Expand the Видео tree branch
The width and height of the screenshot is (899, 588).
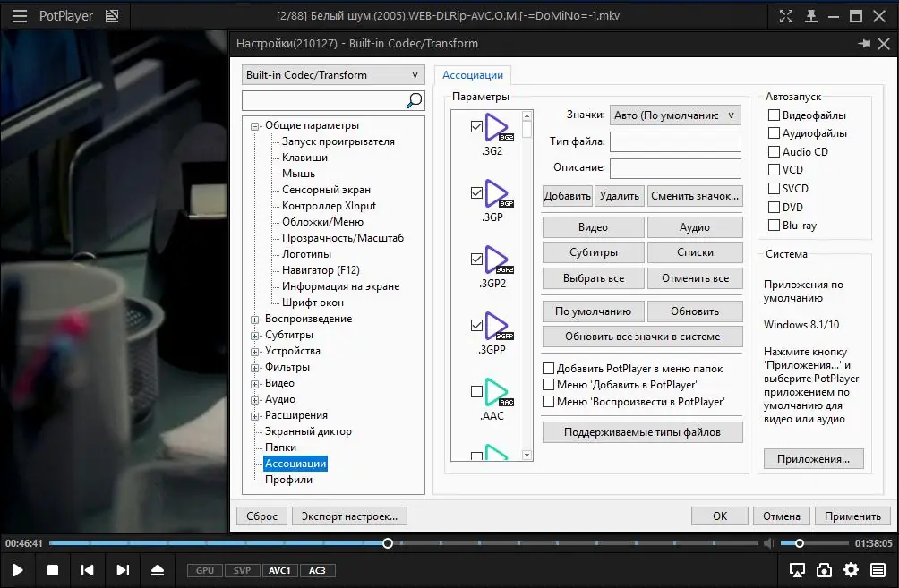(x=255, y=383)
